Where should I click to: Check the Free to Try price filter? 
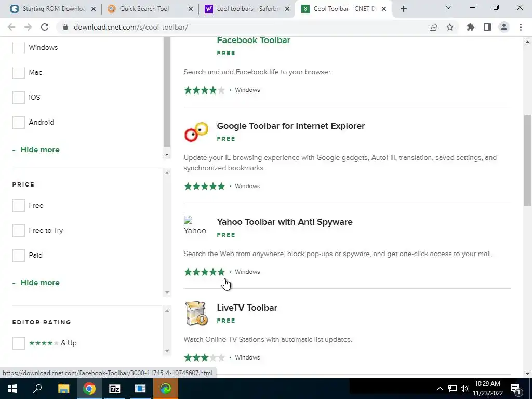point(19,231)
